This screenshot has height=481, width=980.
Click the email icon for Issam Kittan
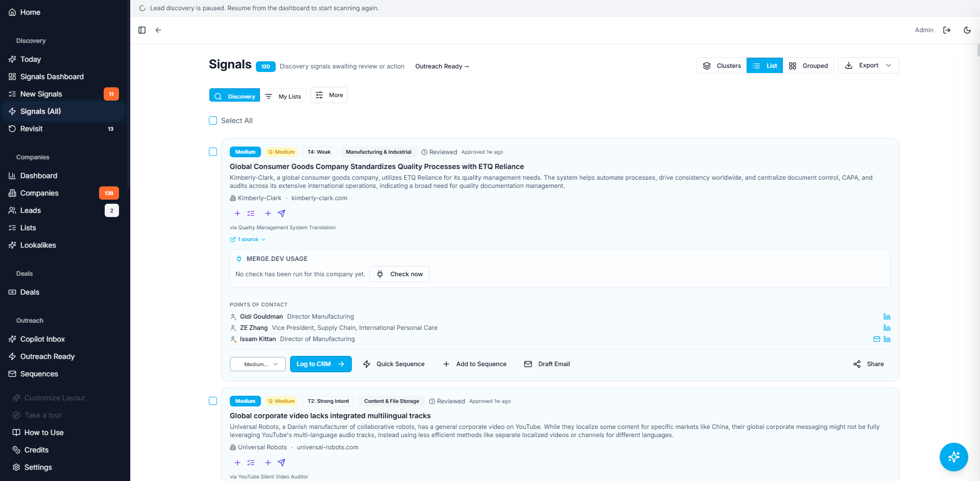(x=877, y=339)
